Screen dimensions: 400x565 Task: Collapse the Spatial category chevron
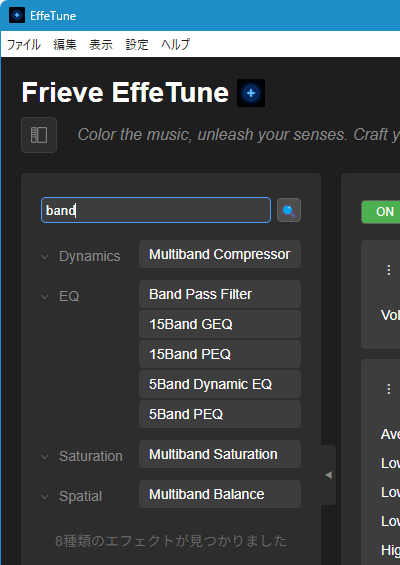[45, 497]
